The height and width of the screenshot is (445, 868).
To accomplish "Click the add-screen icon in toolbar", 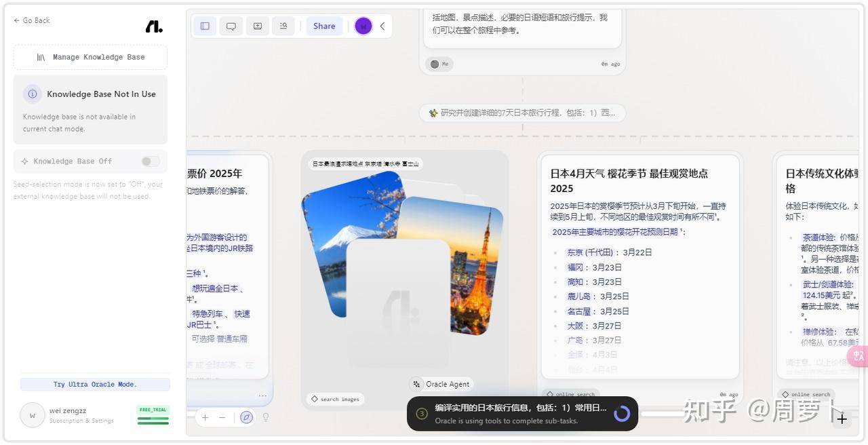I will click(258, 26).
